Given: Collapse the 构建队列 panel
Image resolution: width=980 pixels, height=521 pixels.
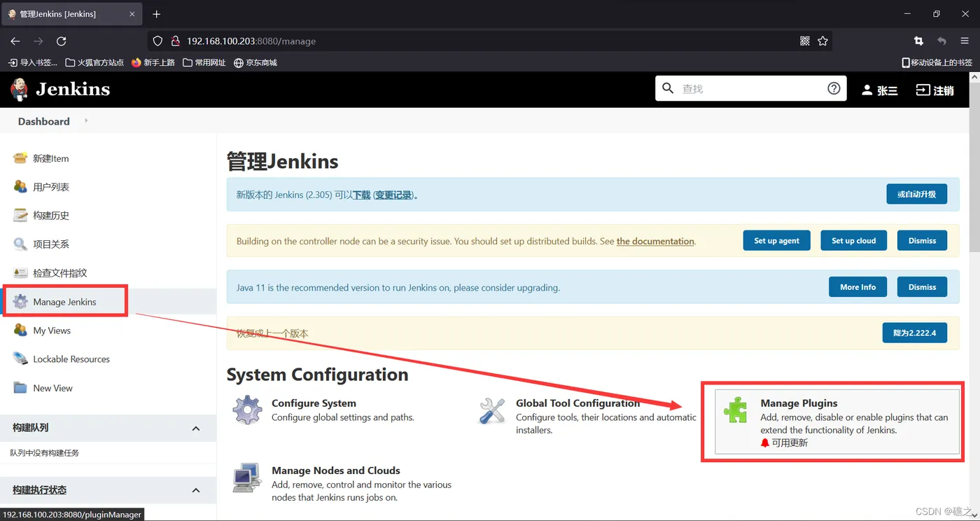Looking at the screenshot, I should point(196,428).
